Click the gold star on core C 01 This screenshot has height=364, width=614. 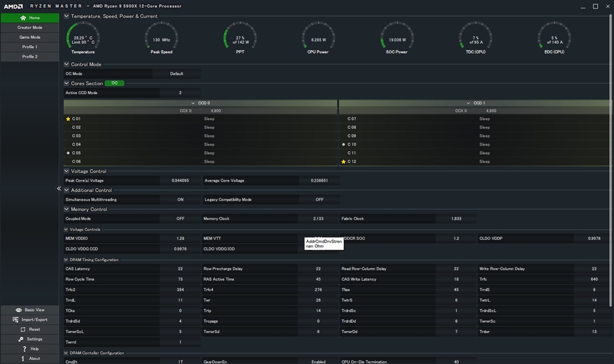coord(68,119)
